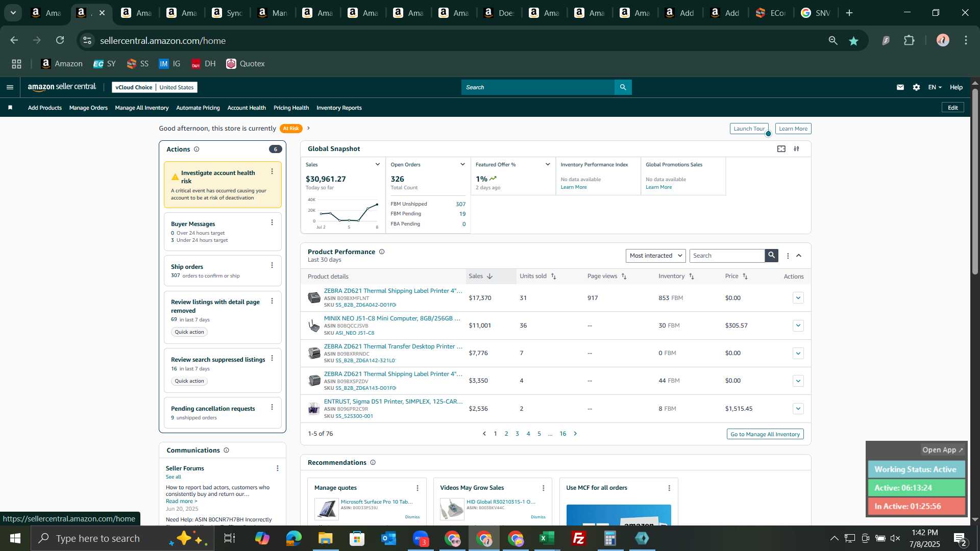Open Inventory Reports menu item
This screenshot has height=551, width=980.
pyautogui.click(x=339, y=108)
